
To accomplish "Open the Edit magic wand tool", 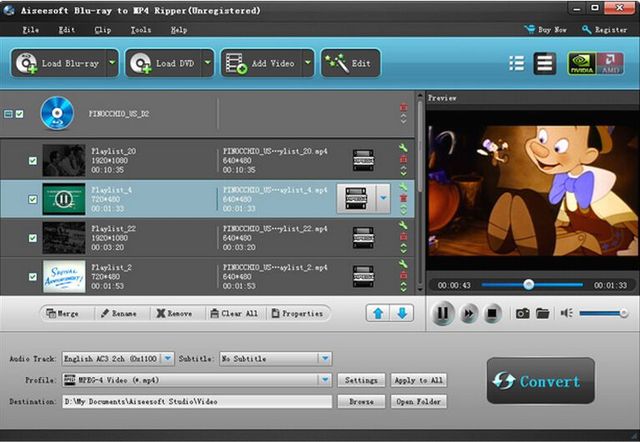I will point(351,63).
